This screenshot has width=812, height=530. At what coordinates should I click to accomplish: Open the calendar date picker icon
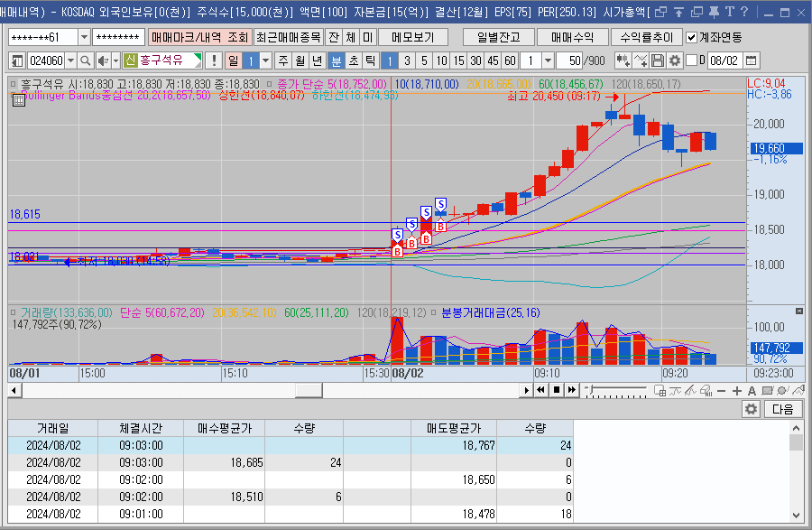pos(751,61)
